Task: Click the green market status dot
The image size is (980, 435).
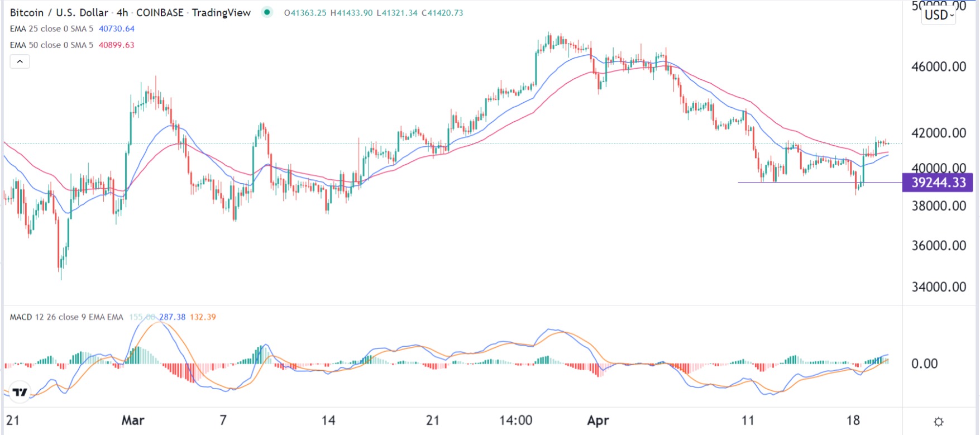Action: [267, 12]
